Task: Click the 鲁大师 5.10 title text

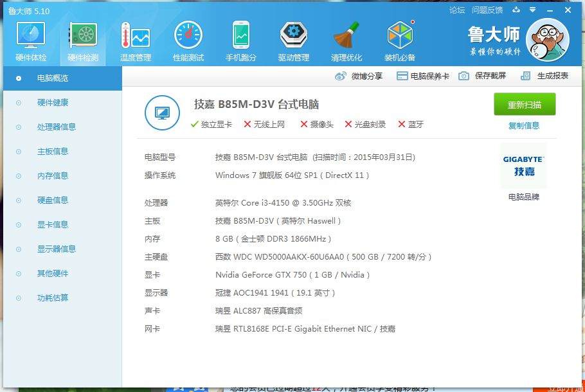Action: point(29,11)
